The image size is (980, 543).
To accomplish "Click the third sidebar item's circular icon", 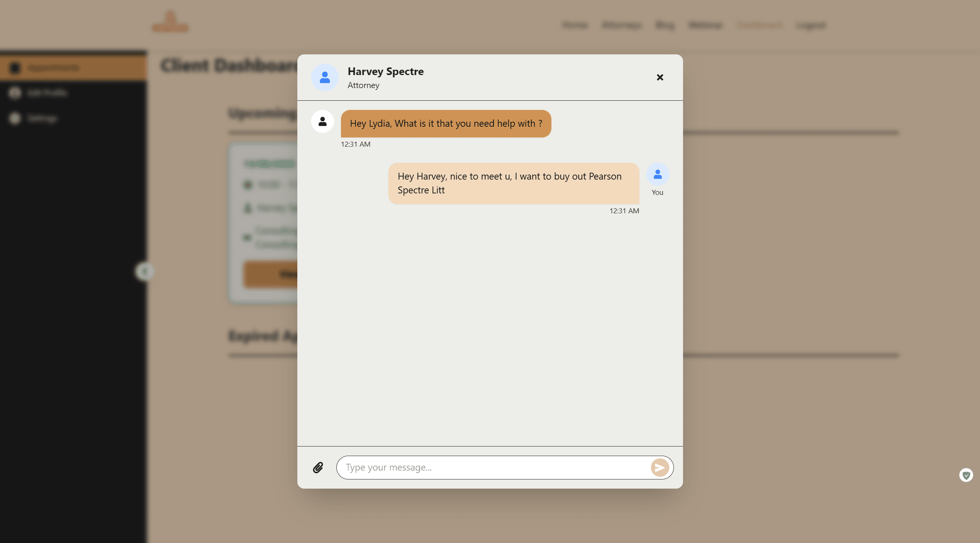I will pos(14,118).
